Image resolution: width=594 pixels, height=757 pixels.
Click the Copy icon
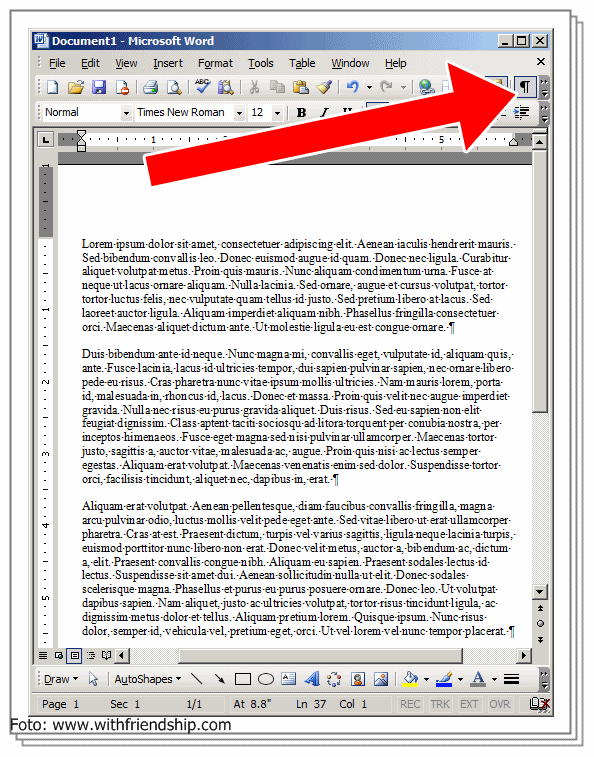pos(277,87)
